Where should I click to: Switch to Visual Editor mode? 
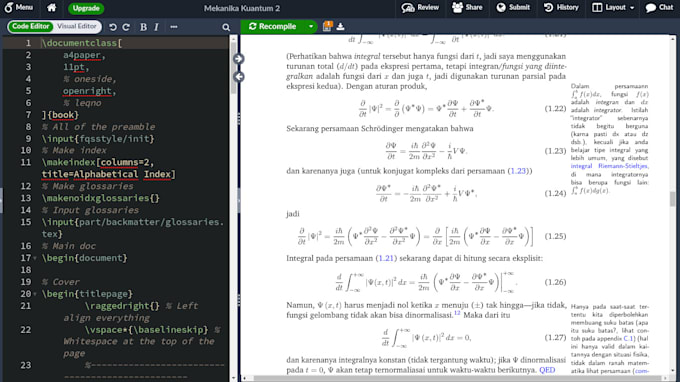click(x=77, y=26)
